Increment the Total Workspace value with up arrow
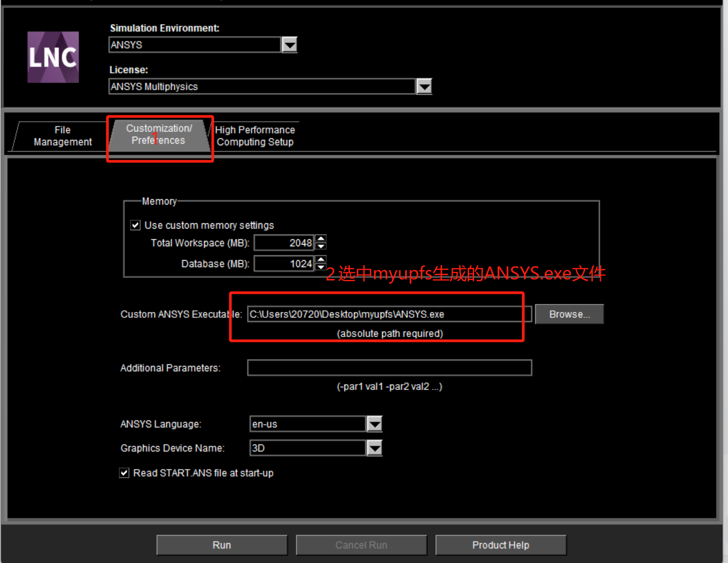Screen dimensions: 728x563 pos(320,239)
